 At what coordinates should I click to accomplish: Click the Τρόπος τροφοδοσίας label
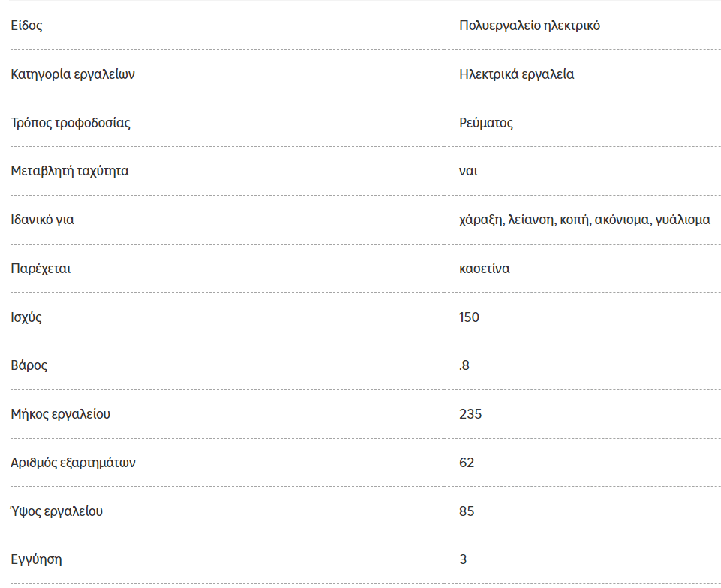[x=71, y=123]
